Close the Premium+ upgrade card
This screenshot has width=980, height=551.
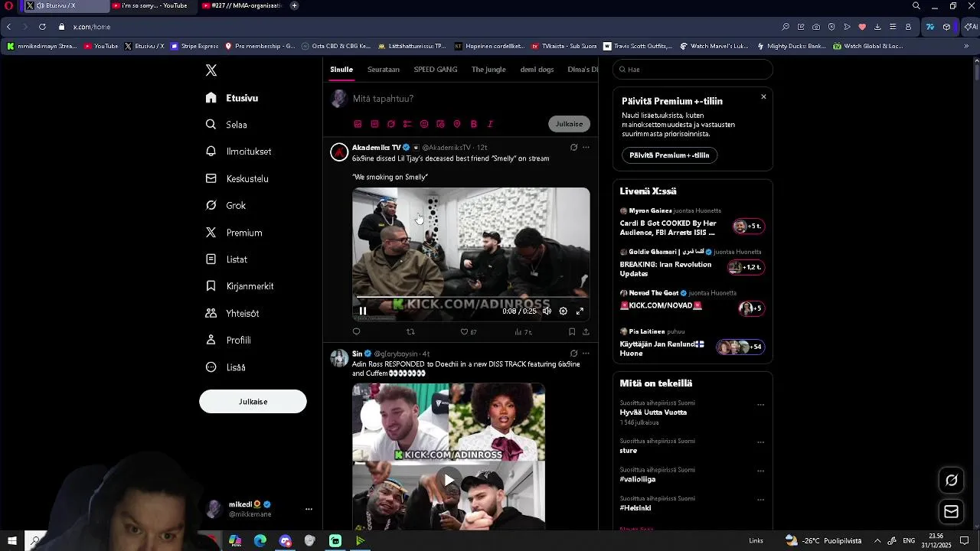pyautogui.click(x=763, y=96)
